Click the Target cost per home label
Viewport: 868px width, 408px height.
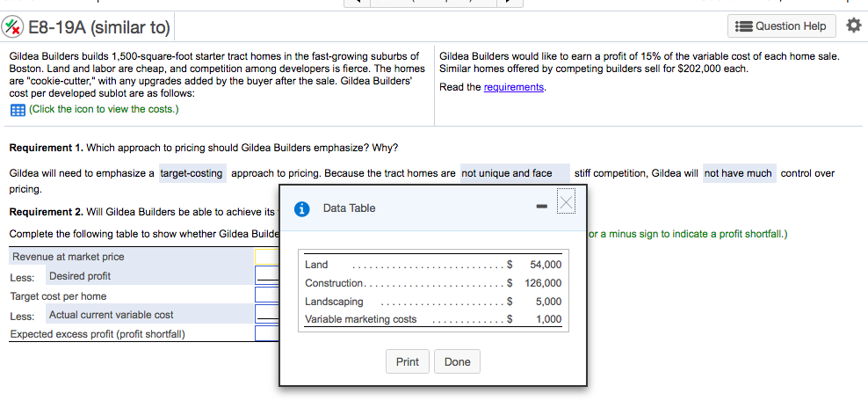tap(58, 296)
